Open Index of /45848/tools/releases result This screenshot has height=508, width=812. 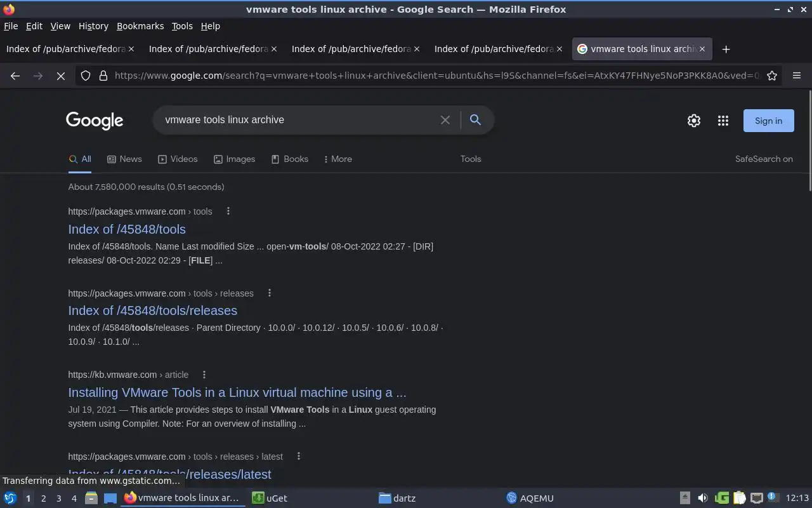tap(153, 311)
